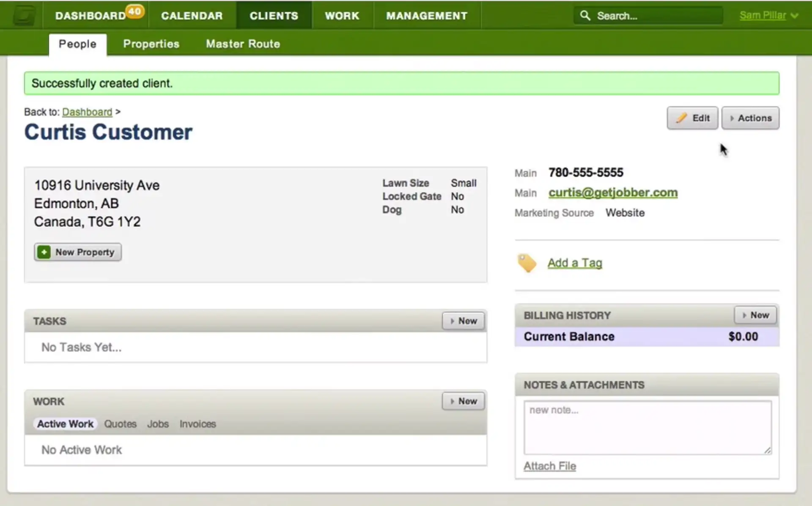The image size is (812, 506).
Task: Open the Master Route tab
Action: coord(243,44)
